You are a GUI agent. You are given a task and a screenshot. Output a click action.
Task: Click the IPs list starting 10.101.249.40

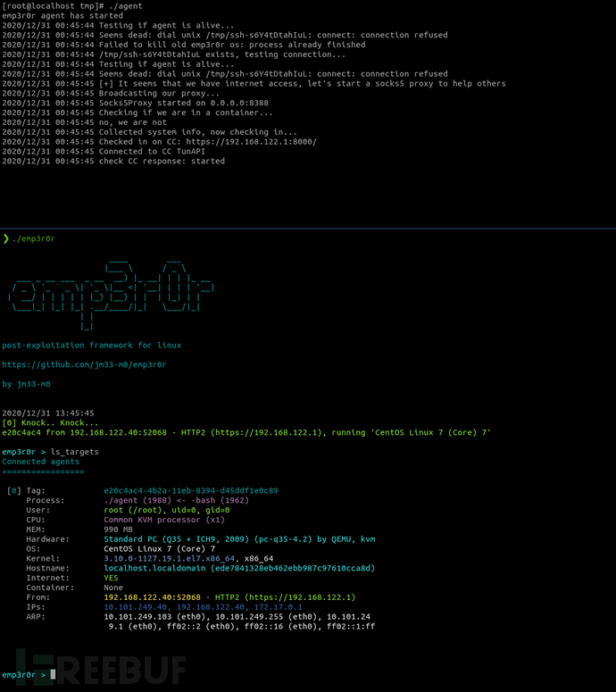click(x=203, y=607)
